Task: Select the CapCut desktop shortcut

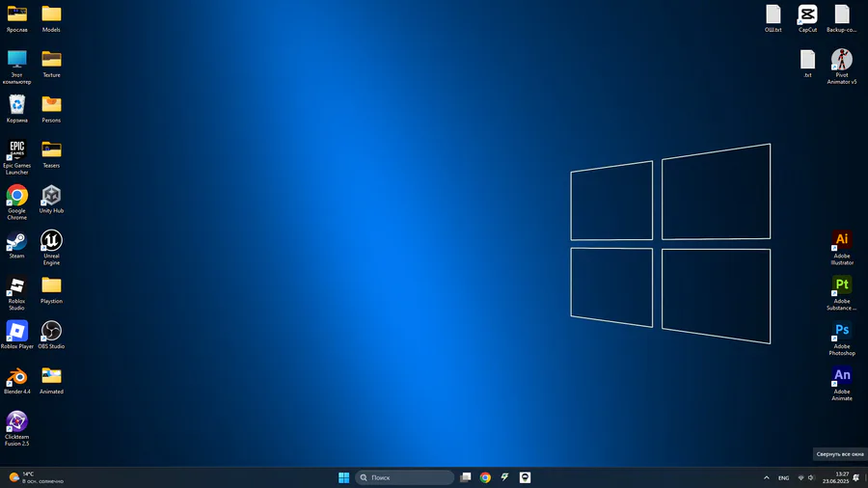Action: (x=807, y=19)
